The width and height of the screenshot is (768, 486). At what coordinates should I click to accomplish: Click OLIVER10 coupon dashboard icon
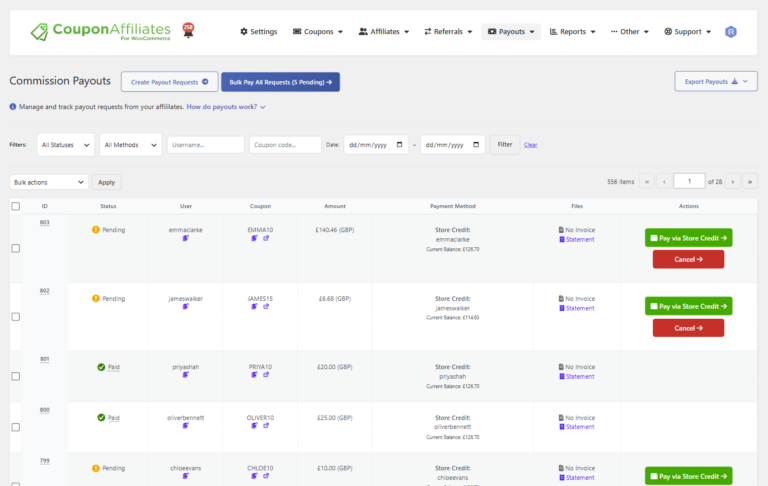254,426
